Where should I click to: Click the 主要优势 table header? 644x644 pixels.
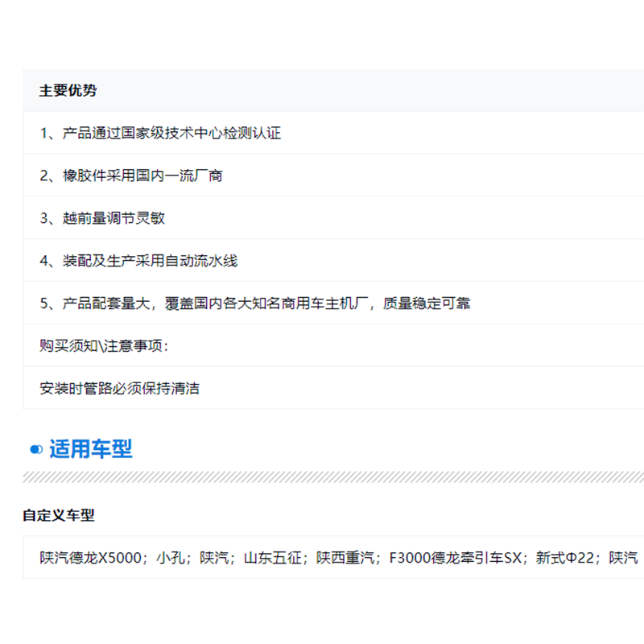pyautogui.click(x=68, y=90)
